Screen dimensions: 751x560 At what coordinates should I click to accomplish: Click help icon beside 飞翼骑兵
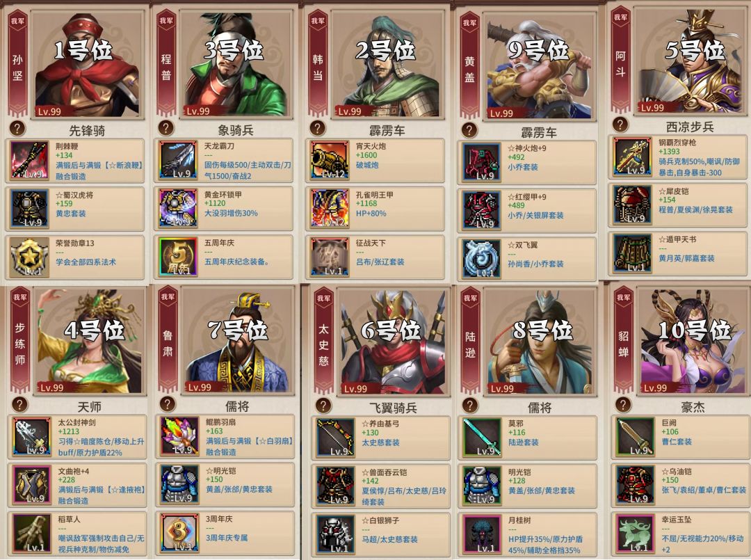(x=323, y=406)
